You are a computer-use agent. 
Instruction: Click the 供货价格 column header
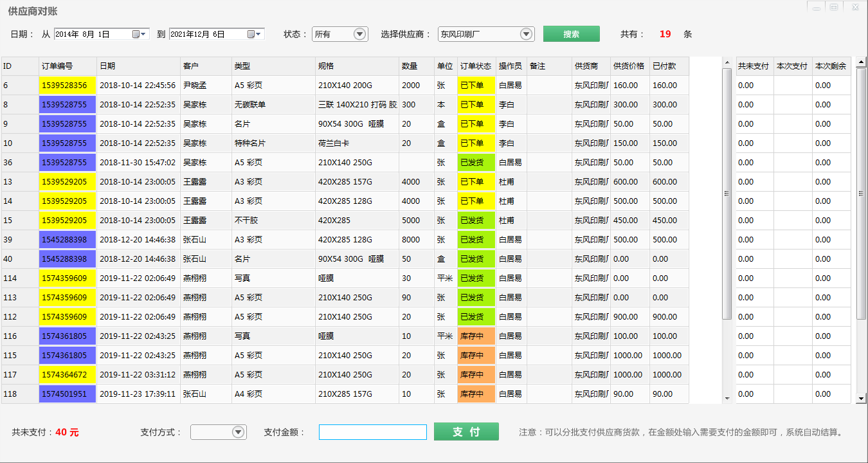tap(629, 66)
